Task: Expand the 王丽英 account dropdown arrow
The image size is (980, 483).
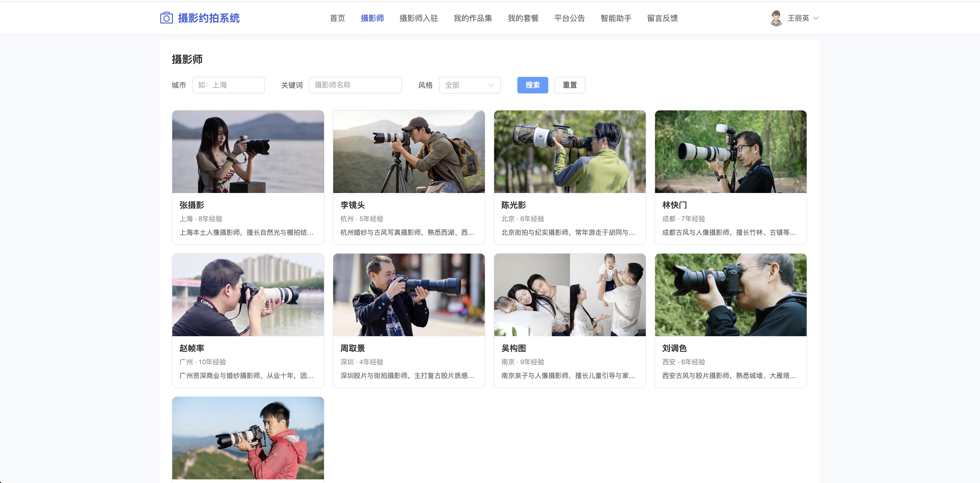Action: pyautogui.click(x=816, y=18)
